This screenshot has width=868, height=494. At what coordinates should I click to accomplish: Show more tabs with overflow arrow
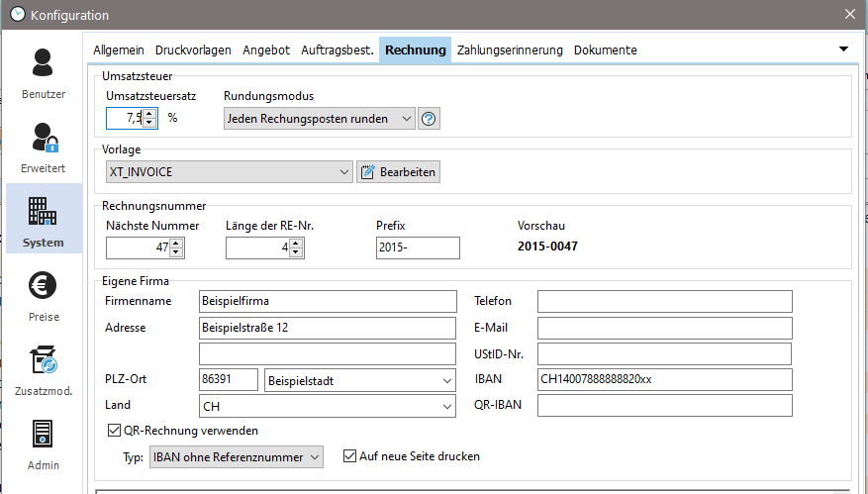(x=843, y=49)
